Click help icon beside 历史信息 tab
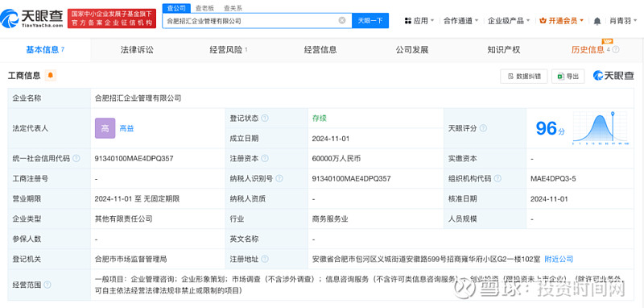The width and height of the screenshot is (644, 308). tap(616, 50)
